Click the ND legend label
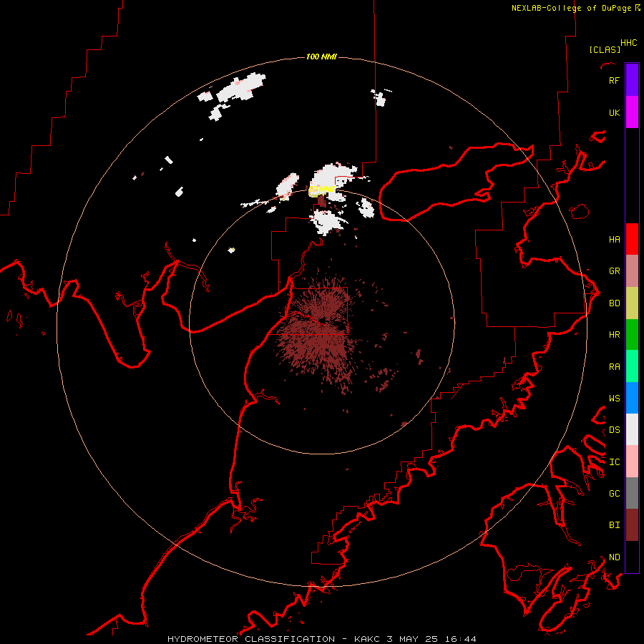The image size is (644, 644). pyautogui.click(x=614, y=557)
